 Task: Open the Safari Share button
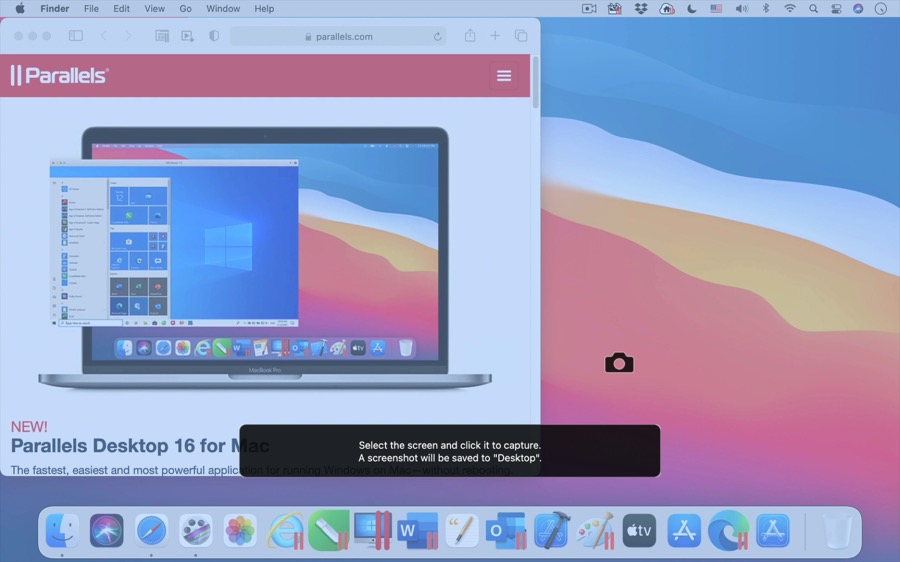469,36
